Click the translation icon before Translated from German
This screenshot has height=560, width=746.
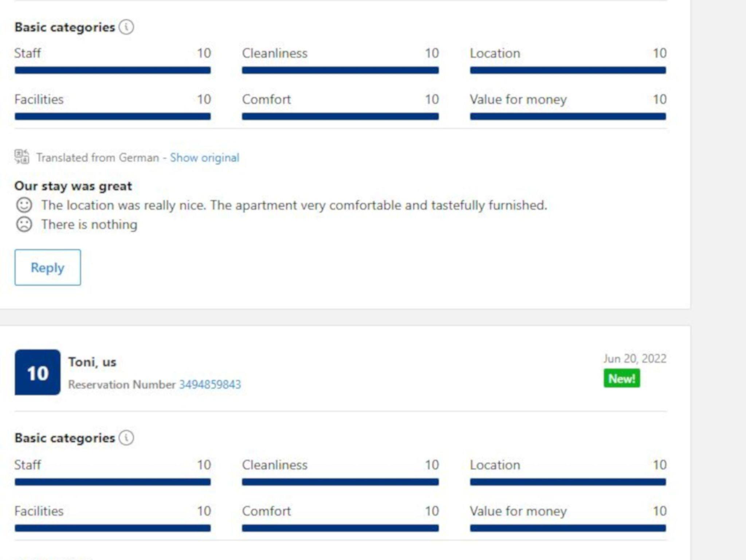pyautogui.click(x=22, y=157)
